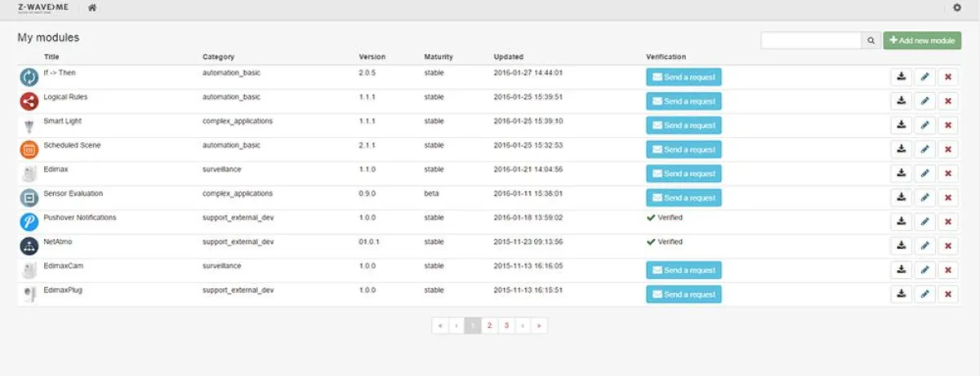Go to pagination page 3

[x=506, y=325]
